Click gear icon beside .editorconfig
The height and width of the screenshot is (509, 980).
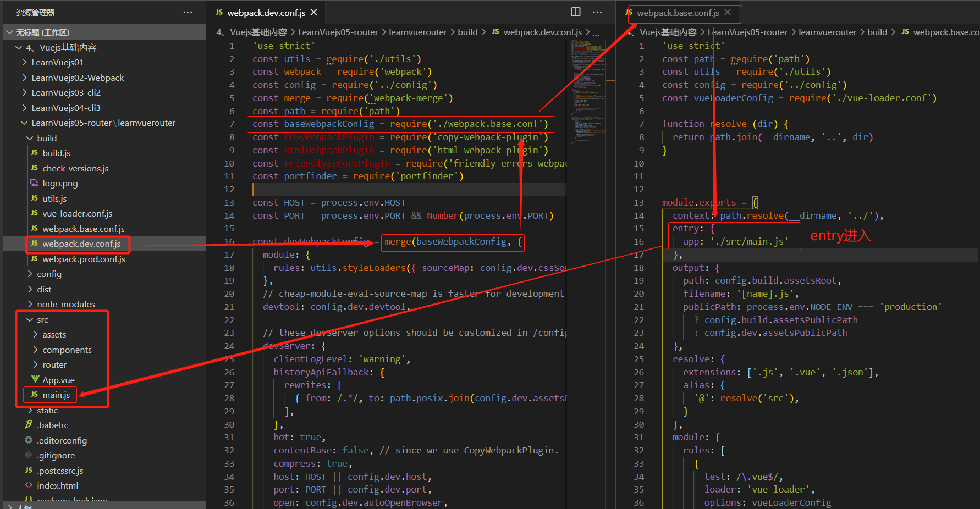coord(29,440)
